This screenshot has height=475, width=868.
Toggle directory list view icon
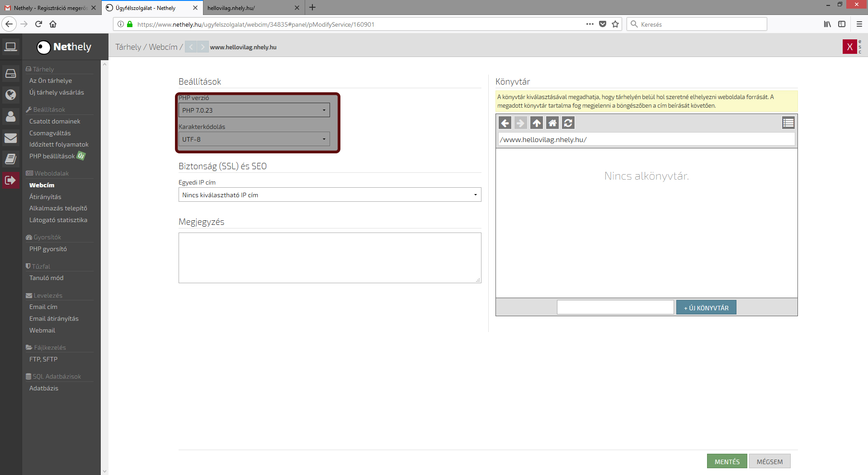click(x=788, y=123)
